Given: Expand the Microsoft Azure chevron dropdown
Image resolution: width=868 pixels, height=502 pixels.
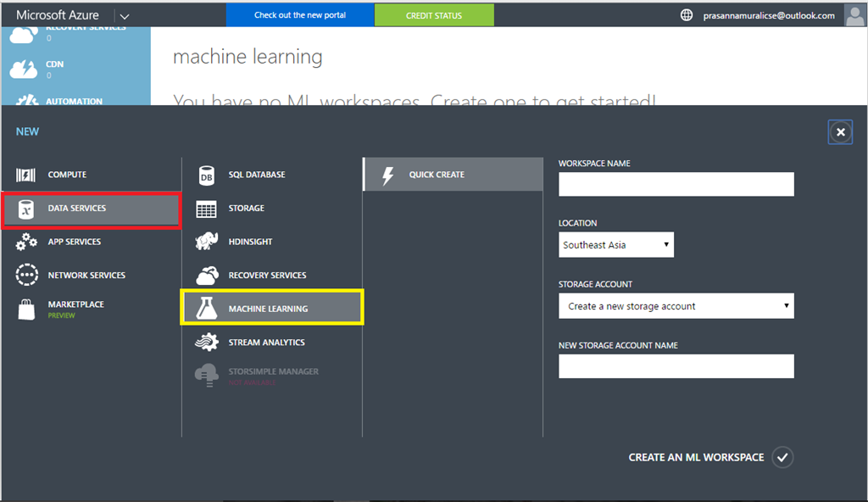Looking at the screenshot, I should pyautogui.click(x=125, y=16).
